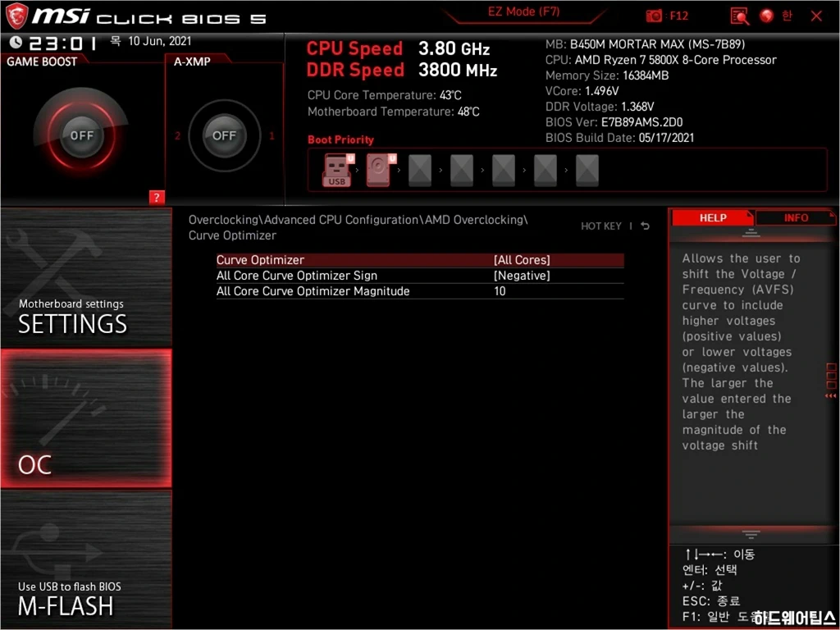Open the OC overclocking section
The height and width of the screenshot is (630, 840).
click(x=86, y=418)
